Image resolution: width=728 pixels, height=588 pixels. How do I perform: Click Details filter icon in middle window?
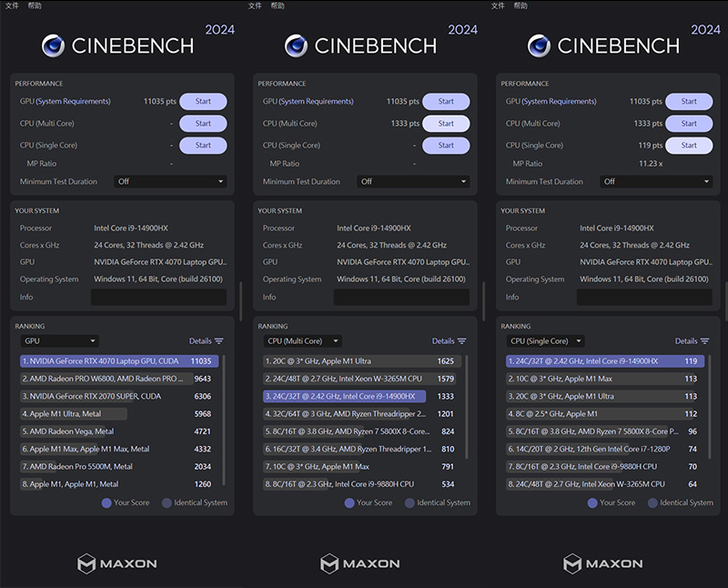(x=461, y=341)
